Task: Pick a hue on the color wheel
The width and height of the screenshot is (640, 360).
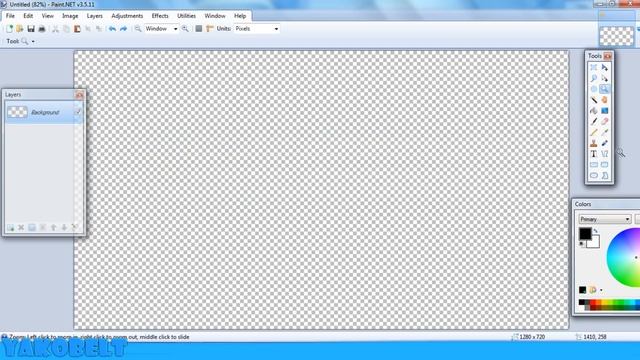Action: pyautogui.click(x=623, y=258)
